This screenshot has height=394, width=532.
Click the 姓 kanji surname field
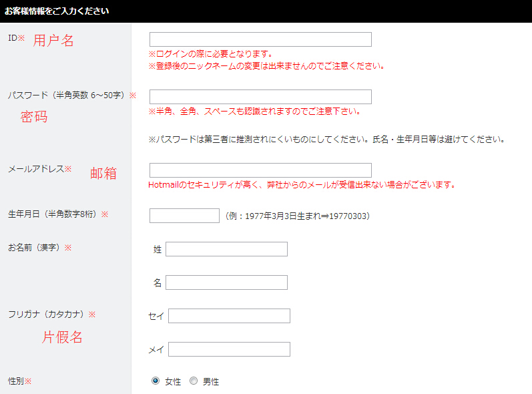[226, 249]
